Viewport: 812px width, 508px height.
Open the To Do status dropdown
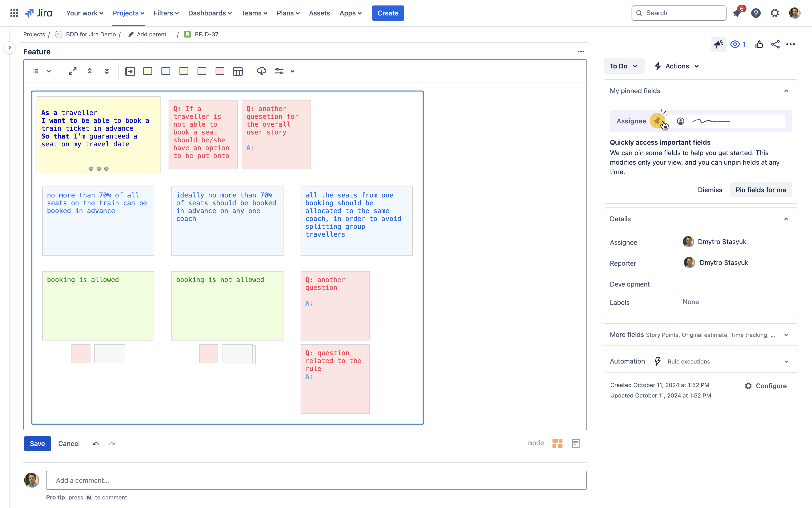click(x=624, y=66)
